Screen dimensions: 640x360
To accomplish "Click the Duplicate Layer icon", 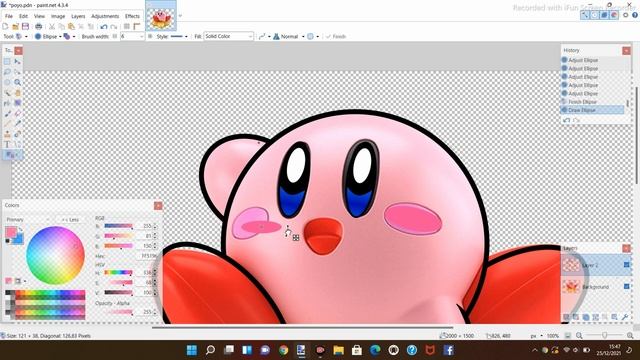I will point(586,317).
